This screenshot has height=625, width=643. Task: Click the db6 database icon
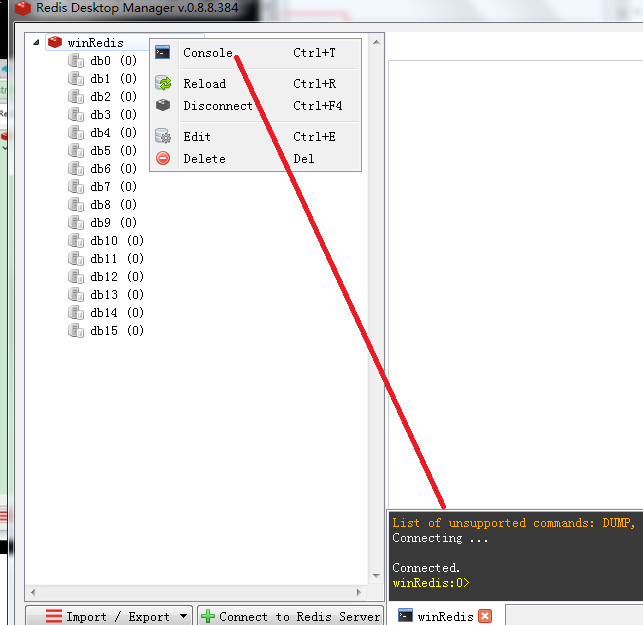pyautogui.click(x=76, y=169)
